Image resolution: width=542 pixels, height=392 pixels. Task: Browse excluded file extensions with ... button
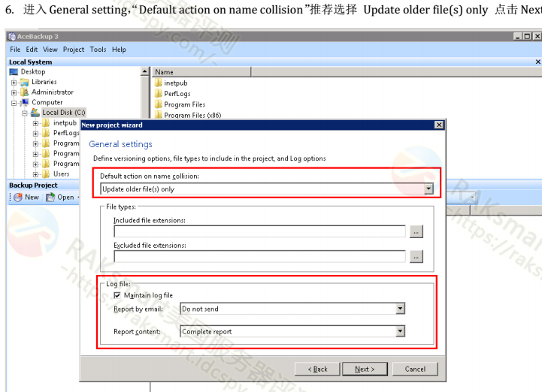point(416,257)
